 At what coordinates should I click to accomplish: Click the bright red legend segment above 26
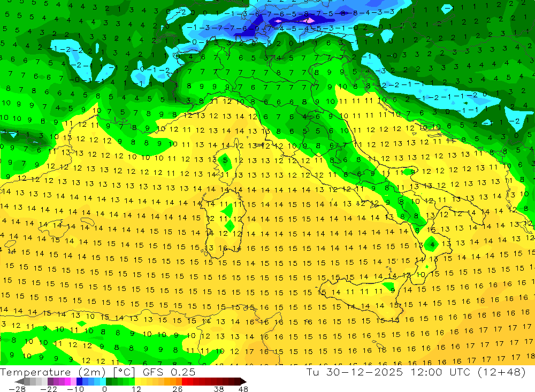click(x=185, y=381)
